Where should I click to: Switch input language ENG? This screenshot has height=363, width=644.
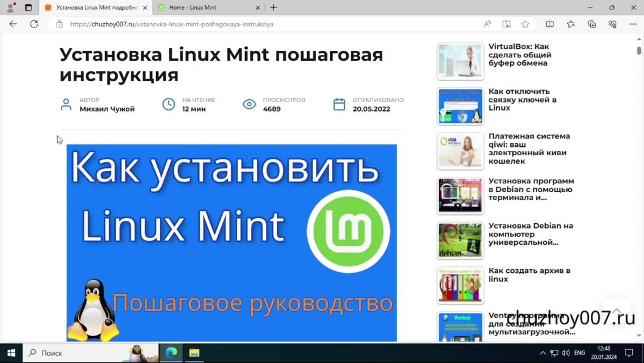click(580, 353)
